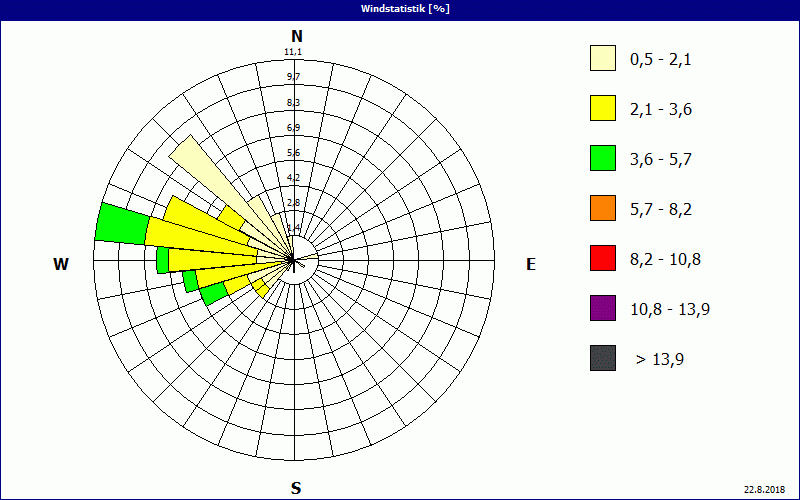Screen dimensions: 800x500
Task: Pick the orange 5,7 - 8,2 legend swatch
Action: tap(602, 208)
